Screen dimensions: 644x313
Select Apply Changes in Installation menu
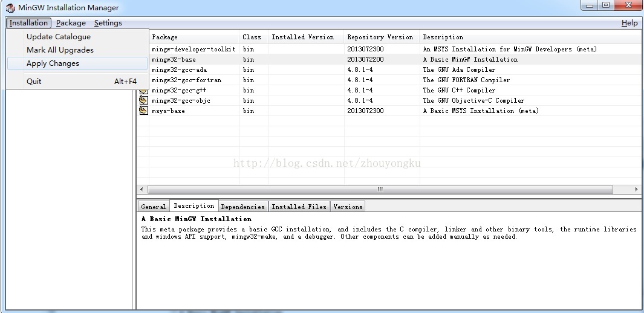pyautogui.click(x=77, y=63)
